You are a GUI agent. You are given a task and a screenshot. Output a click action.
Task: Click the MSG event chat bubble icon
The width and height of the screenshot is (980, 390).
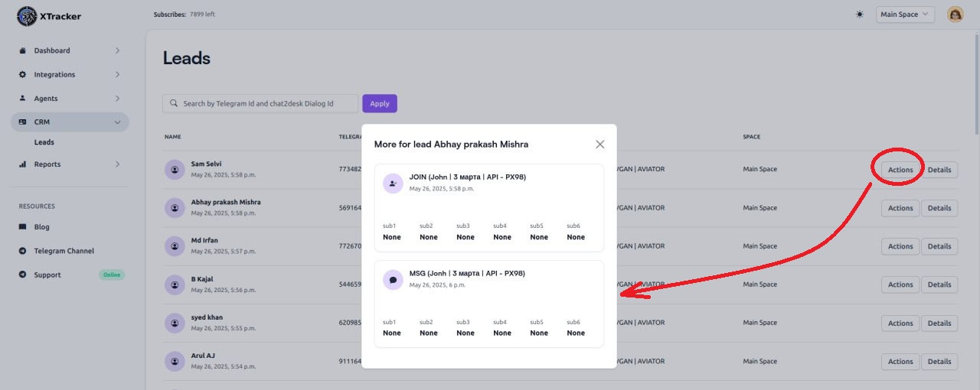pos(393,280)
